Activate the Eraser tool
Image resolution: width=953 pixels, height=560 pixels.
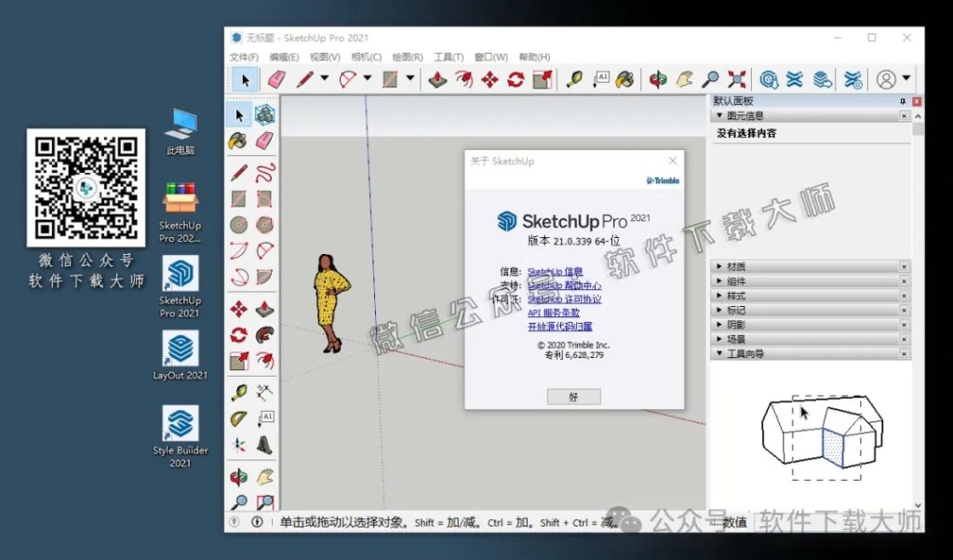pos(277,80)
